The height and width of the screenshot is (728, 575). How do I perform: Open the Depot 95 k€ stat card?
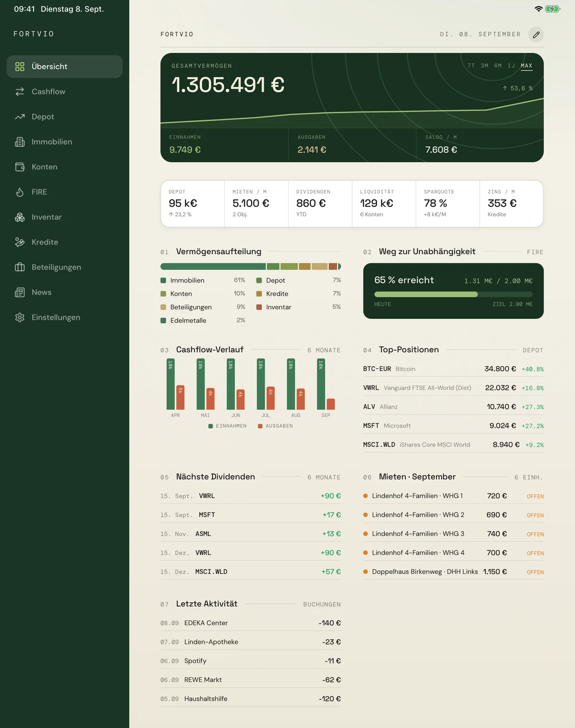[x=193, y=203]
